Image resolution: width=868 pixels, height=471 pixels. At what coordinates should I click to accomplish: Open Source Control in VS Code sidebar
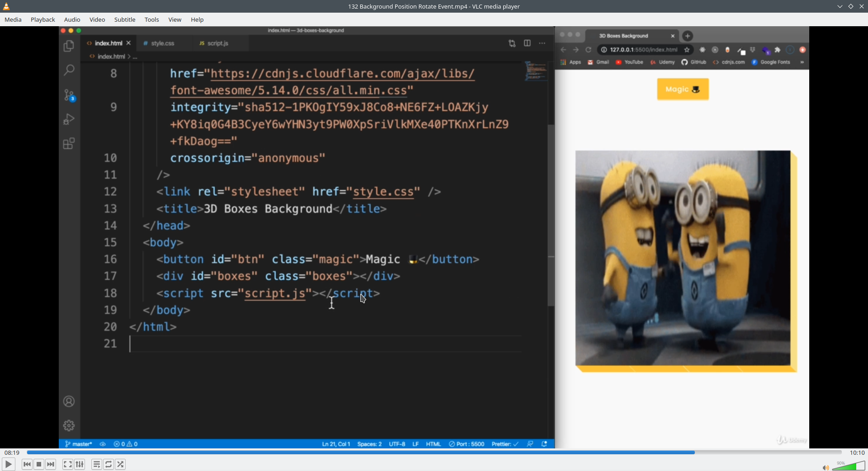(x=69, y=95)
